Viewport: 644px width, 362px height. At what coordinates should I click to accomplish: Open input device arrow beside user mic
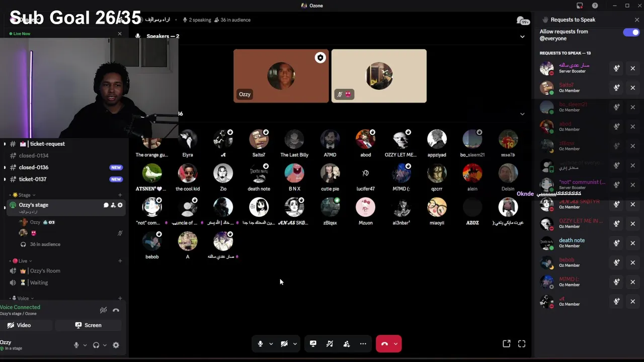point(85,345)
